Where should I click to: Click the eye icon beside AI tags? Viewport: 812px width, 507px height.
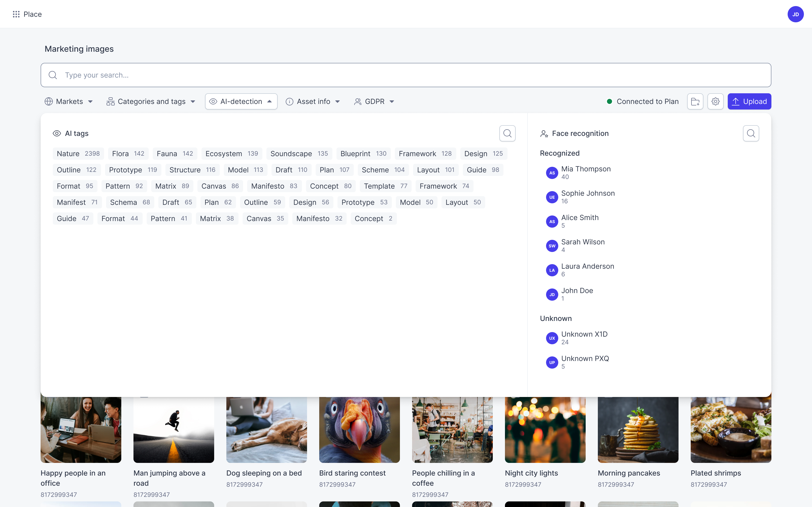pyautogui.click(x=57, y=133)
